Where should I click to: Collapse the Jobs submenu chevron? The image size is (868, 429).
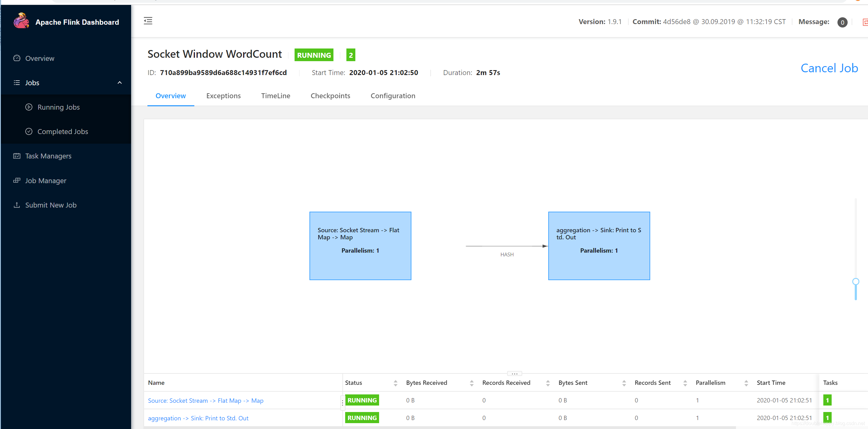(119, 83)
